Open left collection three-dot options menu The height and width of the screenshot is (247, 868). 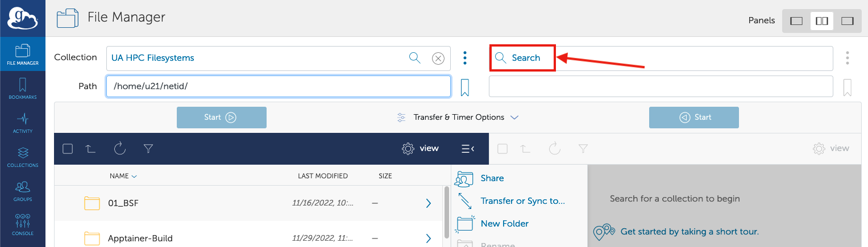[x=465, y=58]
